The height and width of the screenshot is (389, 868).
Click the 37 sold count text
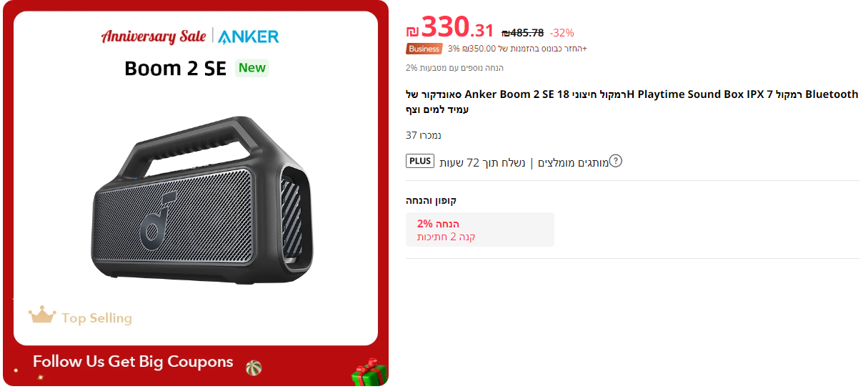(424, 135)
